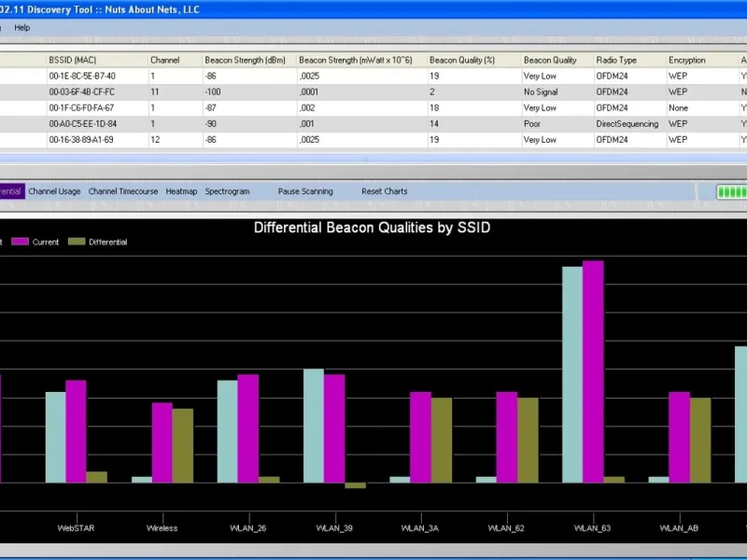
Task: Select row with MAC 00-1E-8C-5E-B7-40
Action: (373, 77)
